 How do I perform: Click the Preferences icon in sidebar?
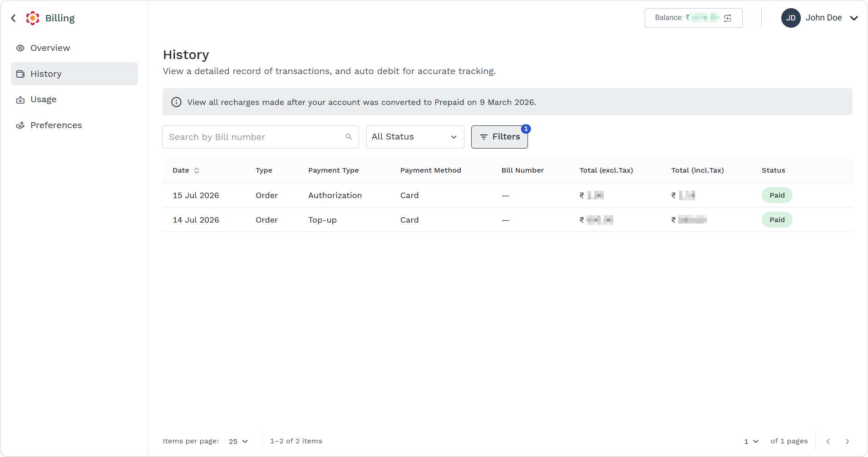coord(20,125)
